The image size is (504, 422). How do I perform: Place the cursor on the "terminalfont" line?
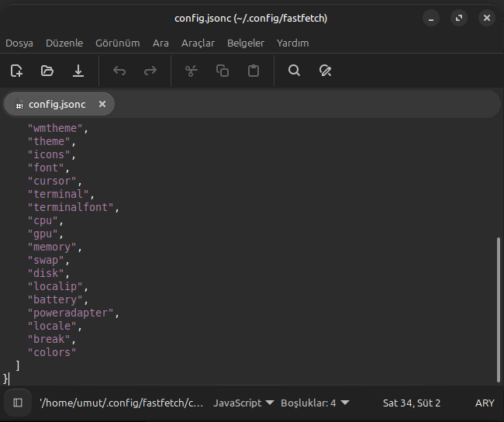pos(74,207)
